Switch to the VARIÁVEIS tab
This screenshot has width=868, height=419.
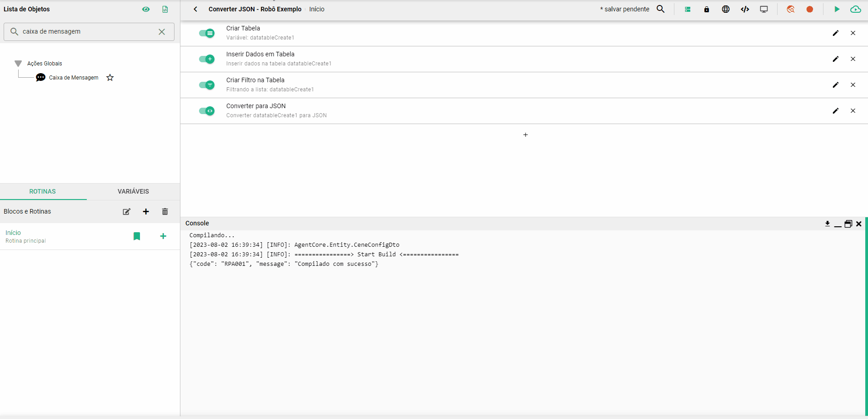133,191
